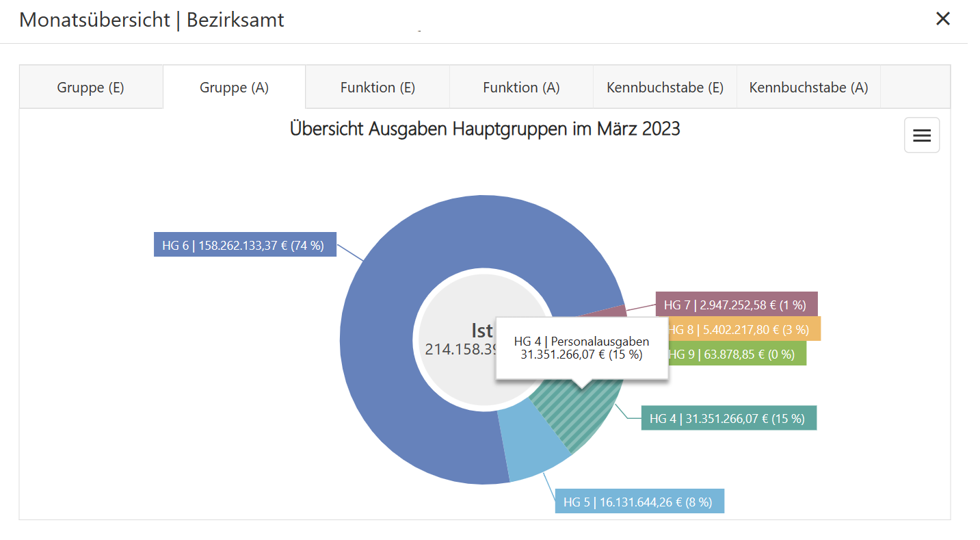Click the HG 5 data label

[639, 502]
